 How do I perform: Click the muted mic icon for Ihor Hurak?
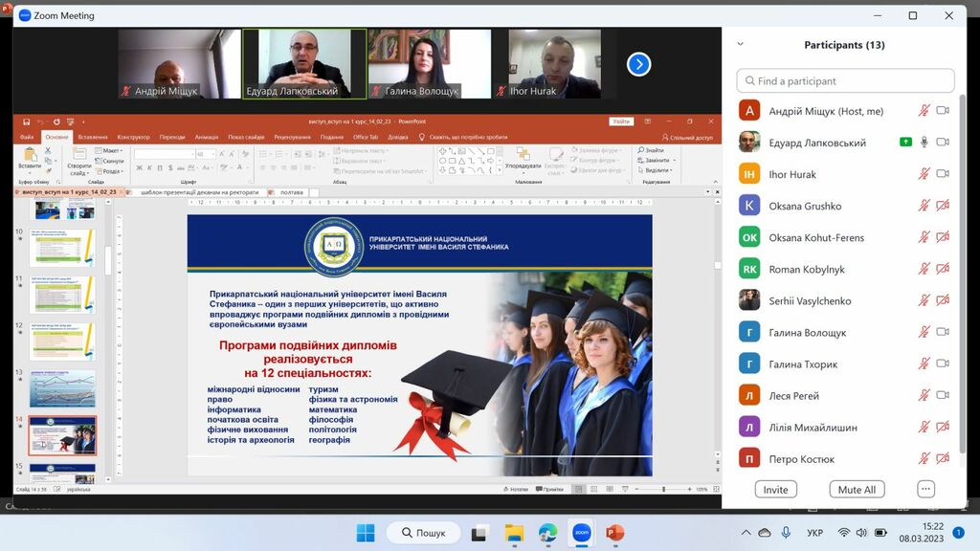coord(924,174)
